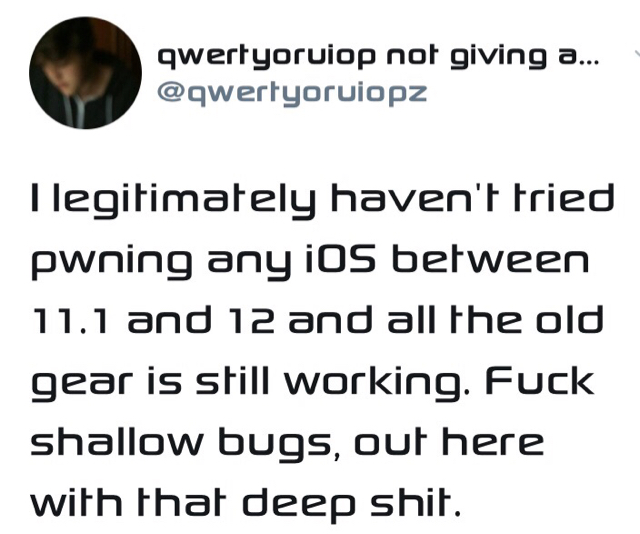Select the word 'legitimately' in the tweet
The height and width of the screenshot is (534, 640).
pyautogui.click(x=185, y=200)
